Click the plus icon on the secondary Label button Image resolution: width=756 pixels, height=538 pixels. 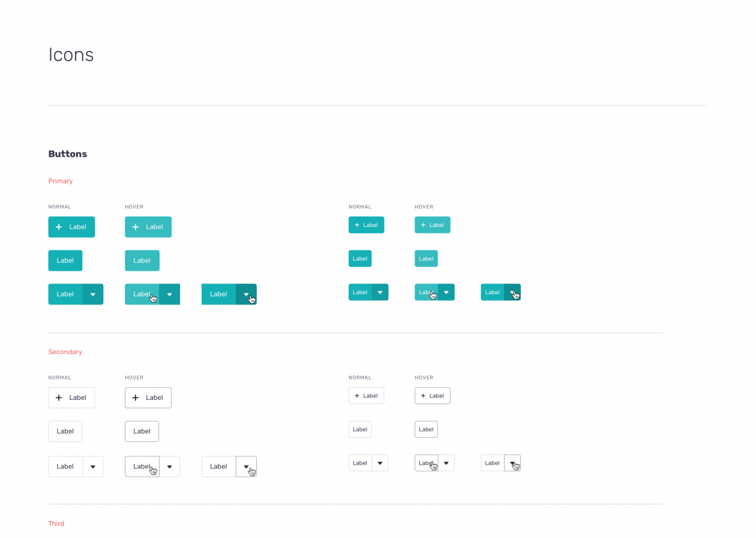tap(58, 397)
